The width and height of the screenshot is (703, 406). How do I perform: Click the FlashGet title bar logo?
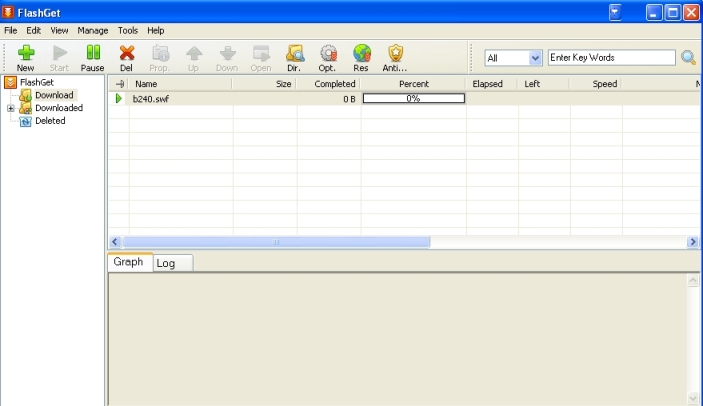[x=8, y=12]
